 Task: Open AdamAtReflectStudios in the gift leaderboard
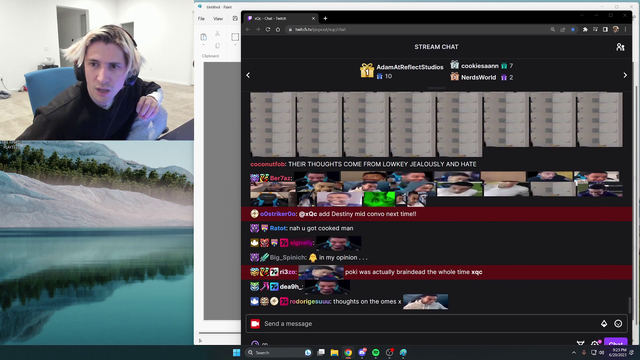[x=409, y=67]
